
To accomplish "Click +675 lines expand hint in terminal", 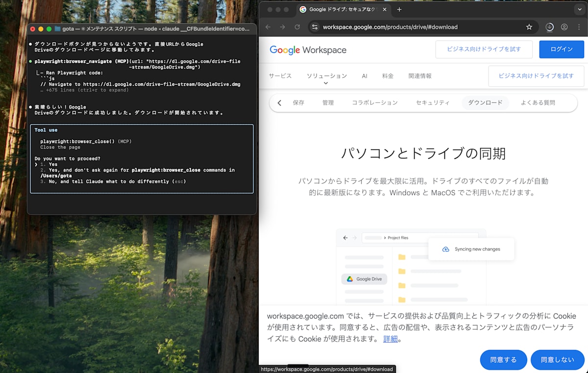I will click(85, 90).
